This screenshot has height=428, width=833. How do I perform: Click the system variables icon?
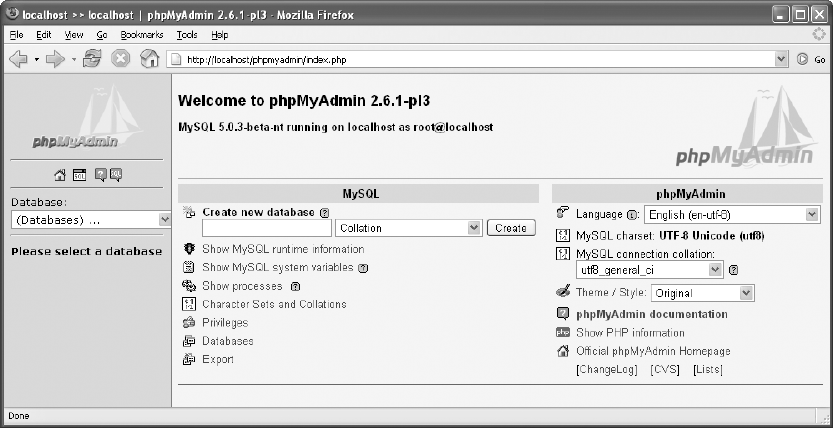189,267
